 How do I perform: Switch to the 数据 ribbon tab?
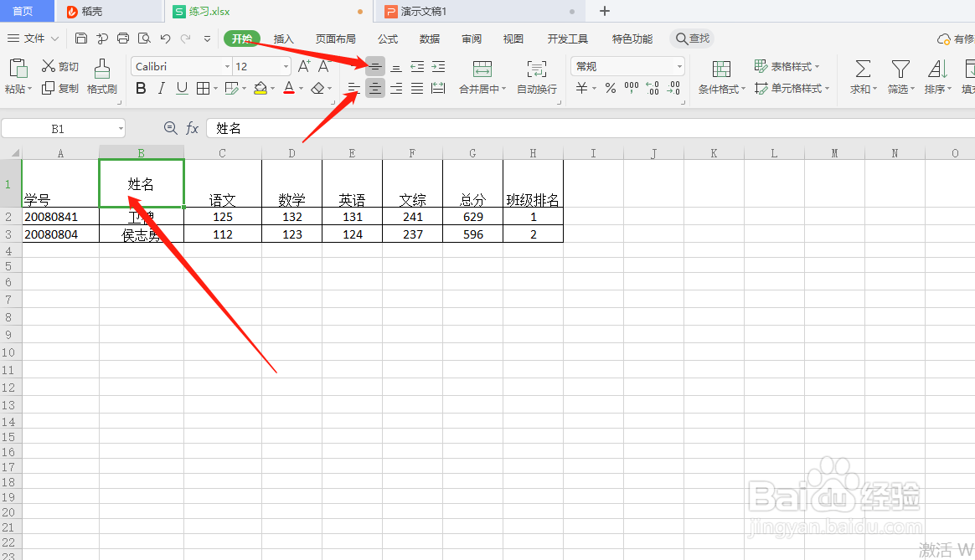pos(429,38)
